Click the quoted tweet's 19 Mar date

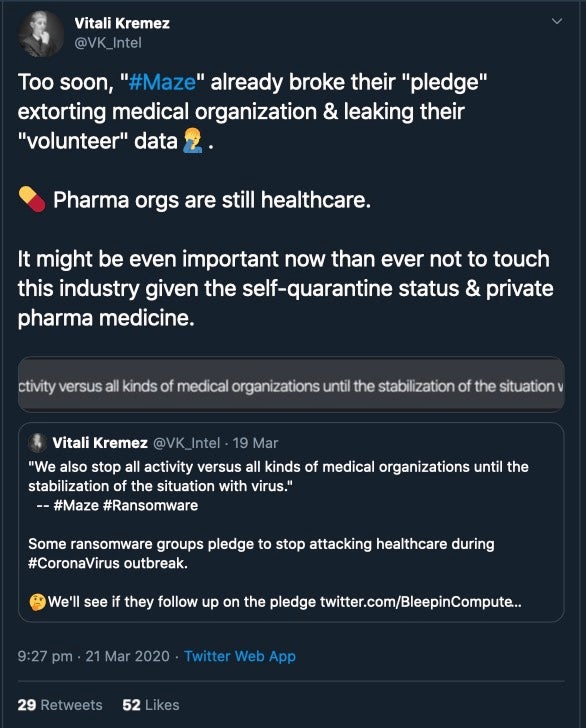coord(255,443)
